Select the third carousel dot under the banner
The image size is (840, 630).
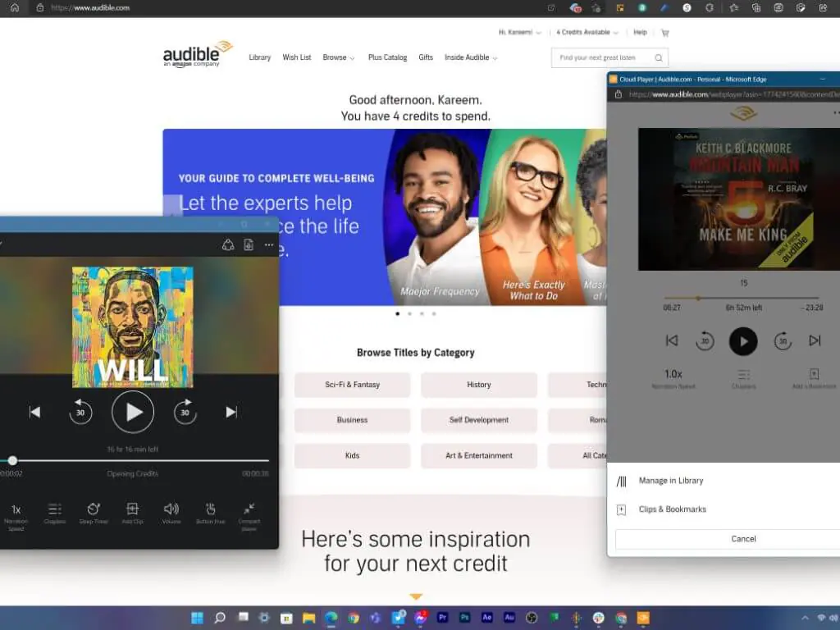(x=422, y=314)
